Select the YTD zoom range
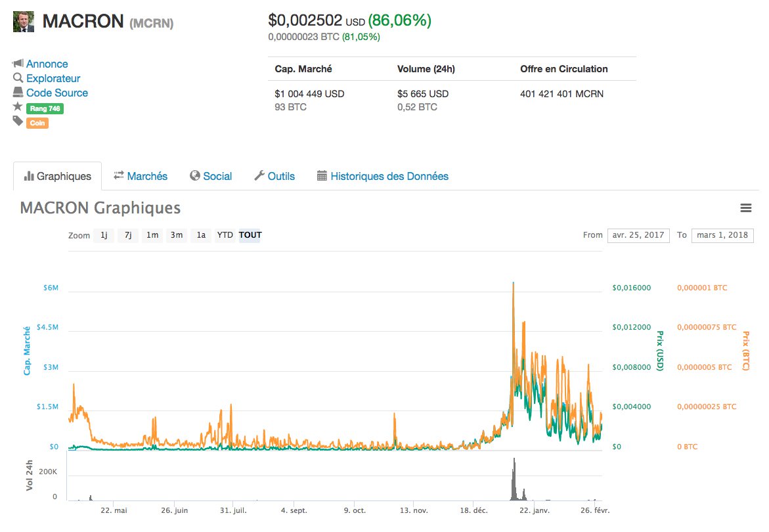The image size is (769, 532). pos(225,235)
